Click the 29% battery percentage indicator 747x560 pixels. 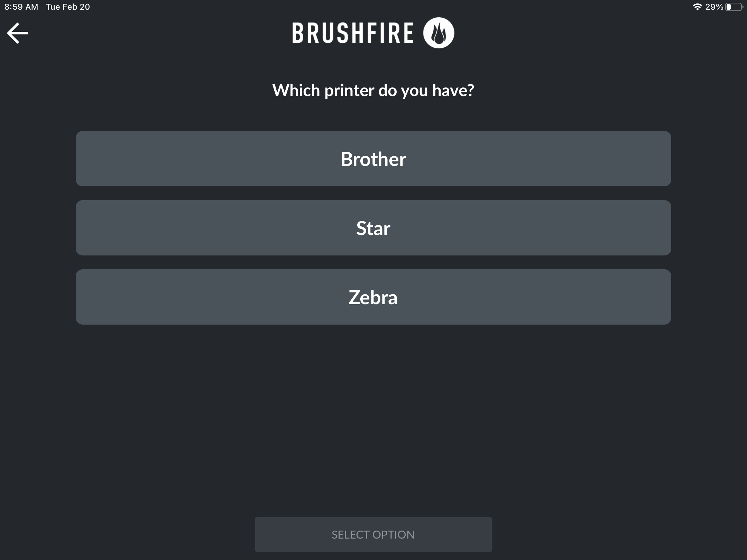[x=714, y=7]
